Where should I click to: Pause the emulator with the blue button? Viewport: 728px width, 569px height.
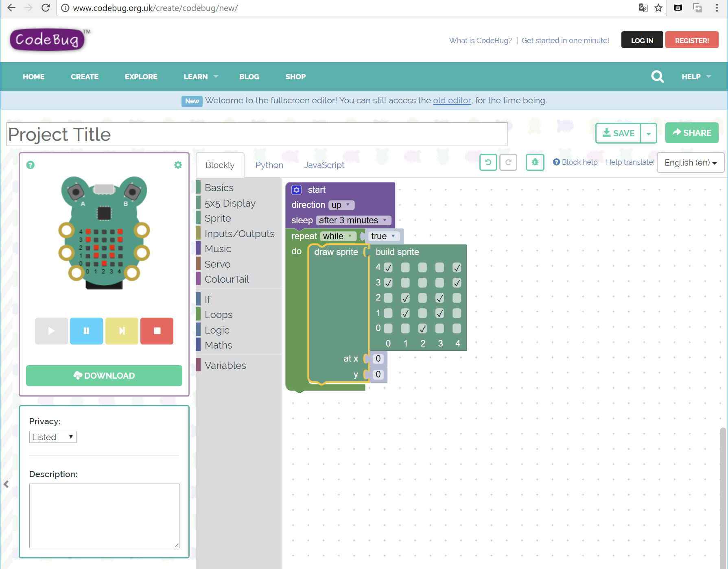[x=86, y=331]
